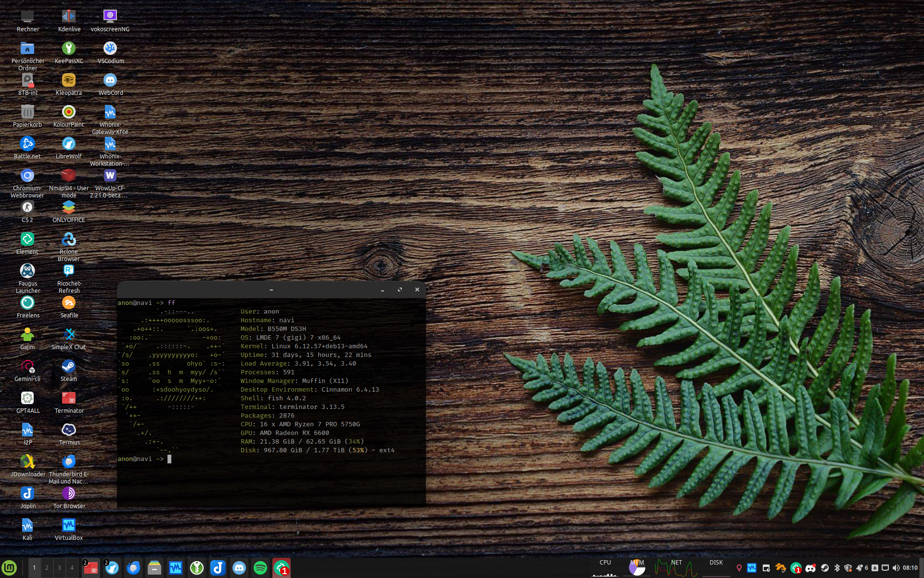Click the Spotify icon in the taskbar
The width and height of the screenshot is (924, 578).
[260, 568]
